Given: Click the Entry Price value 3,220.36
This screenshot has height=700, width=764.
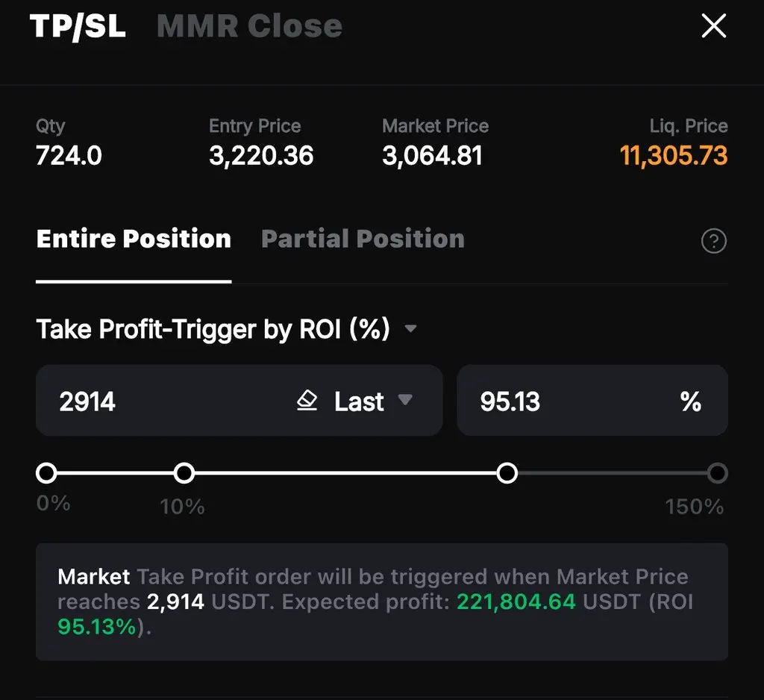Looking at the screenshot, I should (261, 156).
